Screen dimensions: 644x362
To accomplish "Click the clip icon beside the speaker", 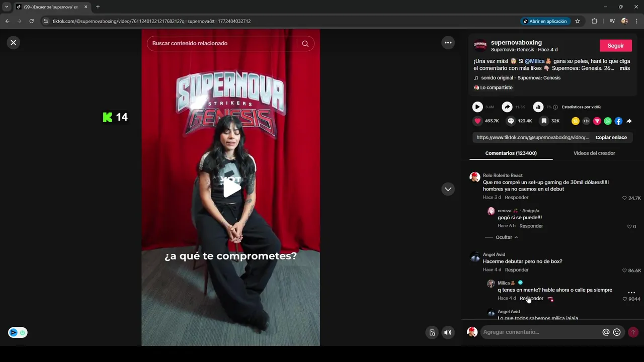I will click(432, 332).
